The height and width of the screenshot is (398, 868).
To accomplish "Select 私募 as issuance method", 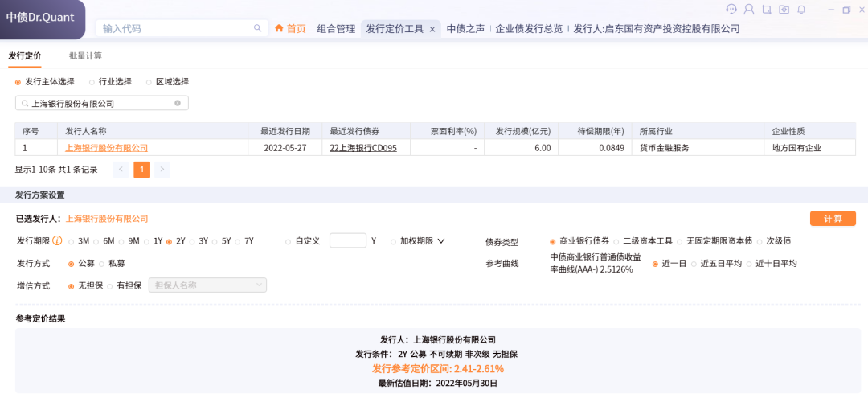I will [x=102, y=263].
